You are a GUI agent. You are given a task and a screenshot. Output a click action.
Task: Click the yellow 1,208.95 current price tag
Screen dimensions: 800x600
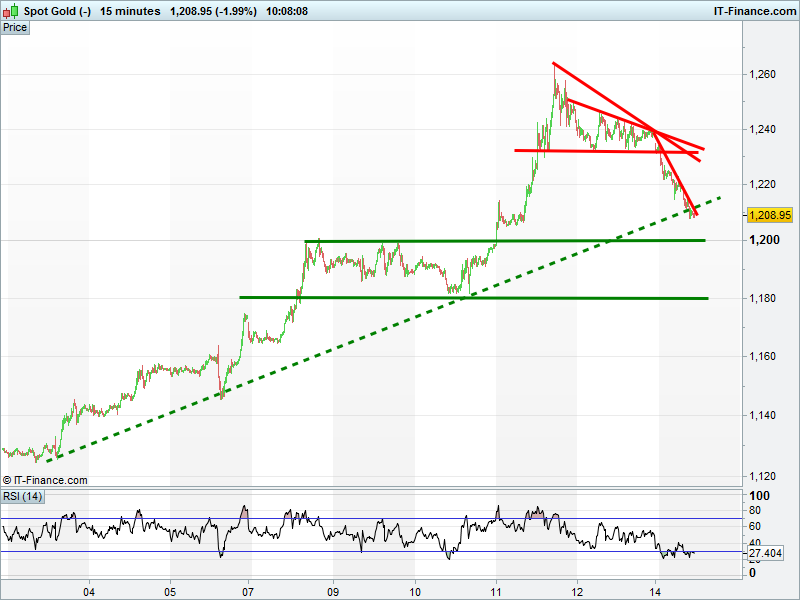click(768, 215)
